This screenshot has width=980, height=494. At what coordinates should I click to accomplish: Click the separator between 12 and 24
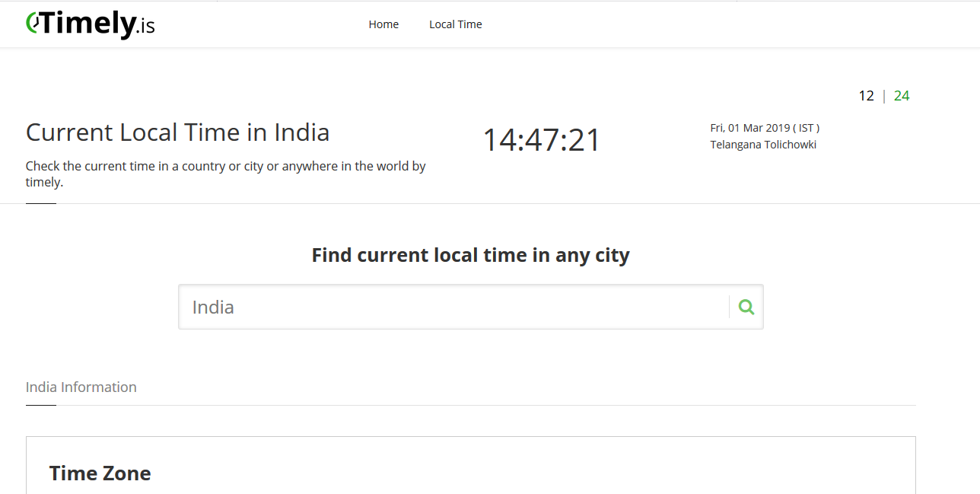pos(883,95)
